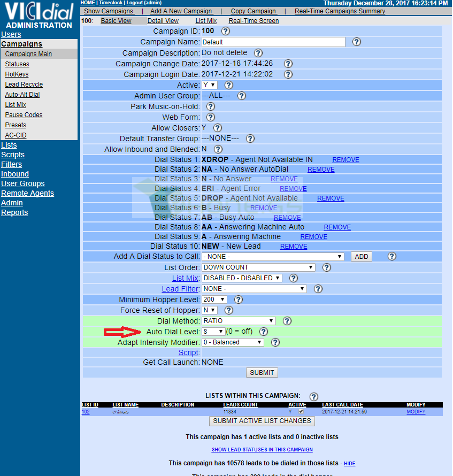453x476 pixels.
Task: Open help icon next to Web Form
Action: (x=210, y=117)
